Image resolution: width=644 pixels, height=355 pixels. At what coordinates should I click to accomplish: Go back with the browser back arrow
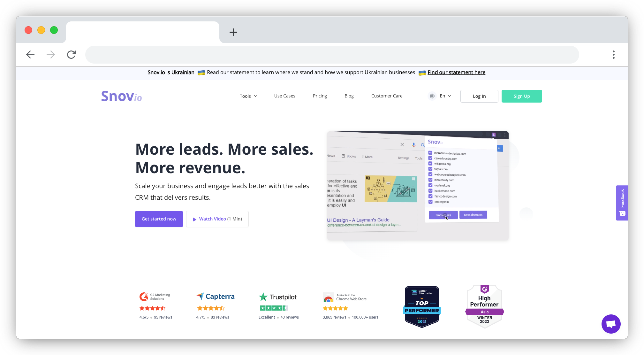(30, 55)
